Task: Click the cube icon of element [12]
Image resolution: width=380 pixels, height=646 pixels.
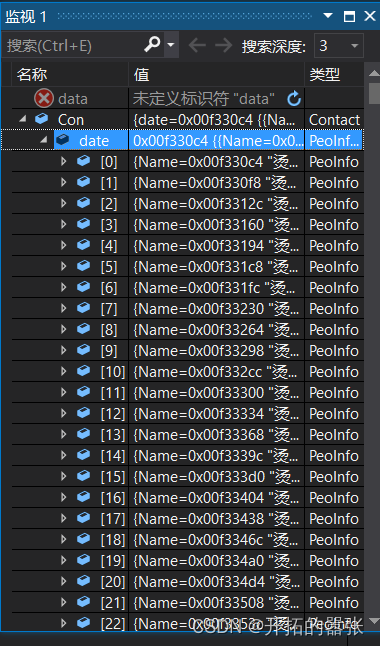Action: 84,412
